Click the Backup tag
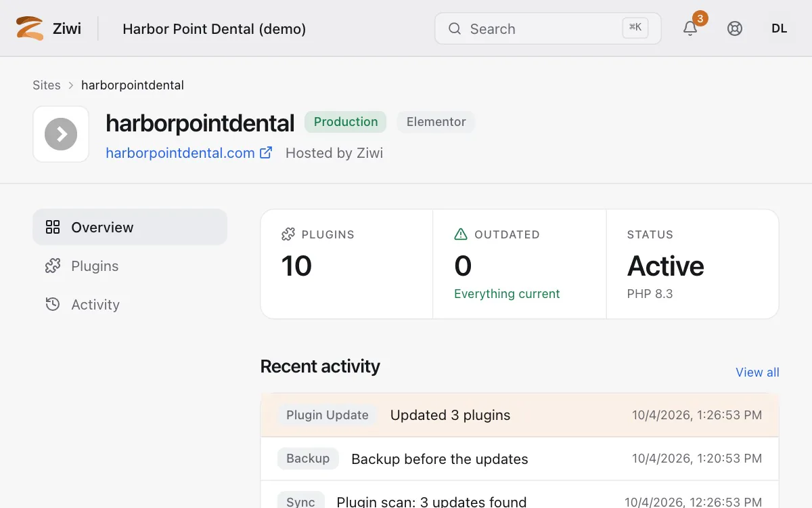Image resolution: width=812 pixels, height=508 pixels. point(308,459)
